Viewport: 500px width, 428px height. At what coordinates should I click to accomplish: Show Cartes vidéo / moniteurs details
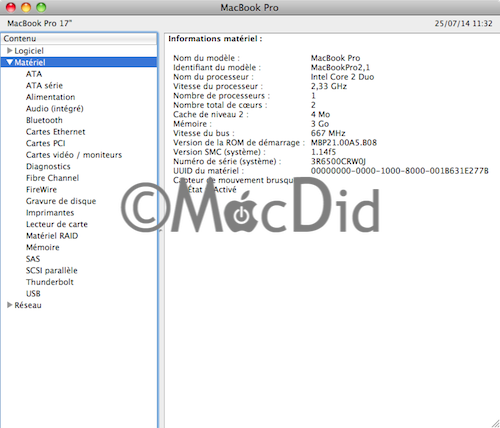tap(74, 155)
